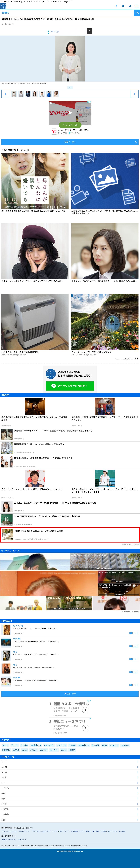Open the MANTANWEB LINE circular logo

tap(51, 374)
